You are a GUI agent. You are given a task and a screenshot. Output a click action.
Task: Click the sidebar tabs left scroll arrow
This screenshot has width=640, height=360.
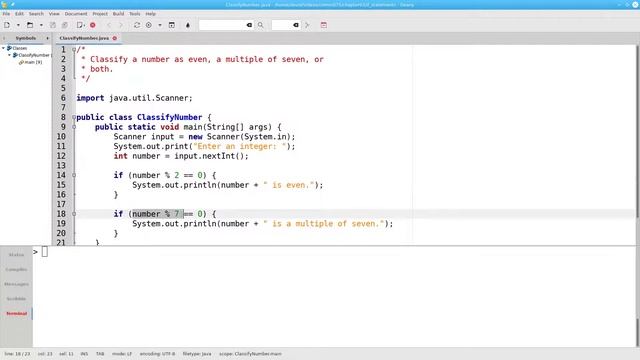(x=4, y=38)
